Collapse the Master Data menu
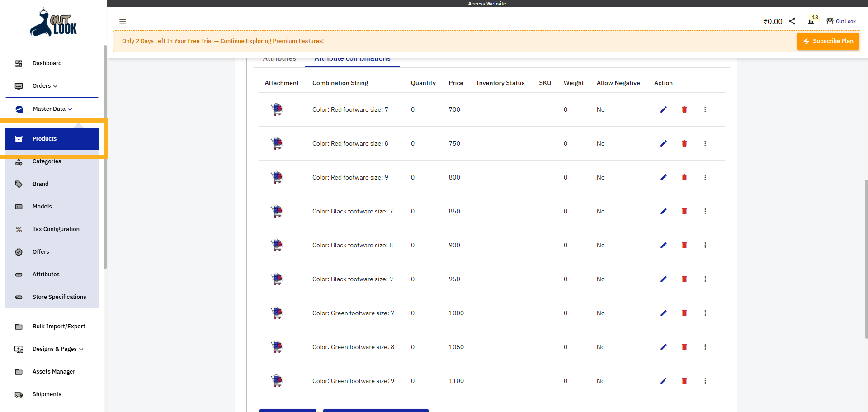Image resolution: width=868 pixels, height=412 pixels. [x=52, y=109]
